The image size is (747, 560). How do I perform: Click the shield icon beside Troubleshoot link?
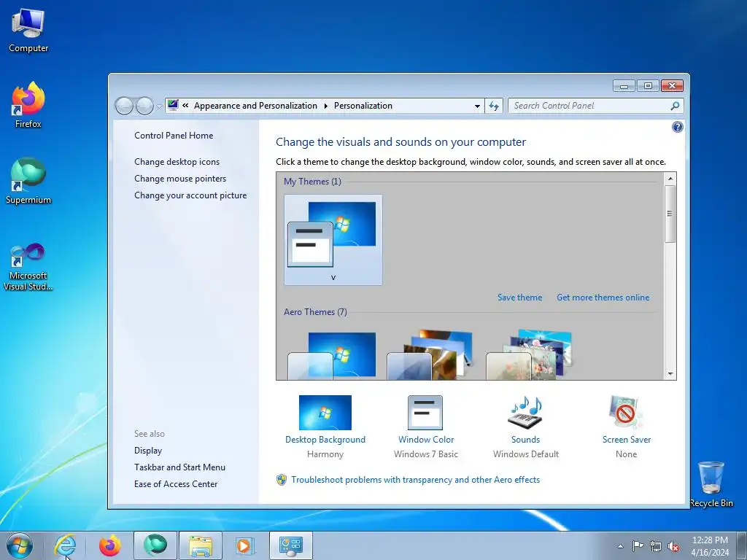click(282, 480)
